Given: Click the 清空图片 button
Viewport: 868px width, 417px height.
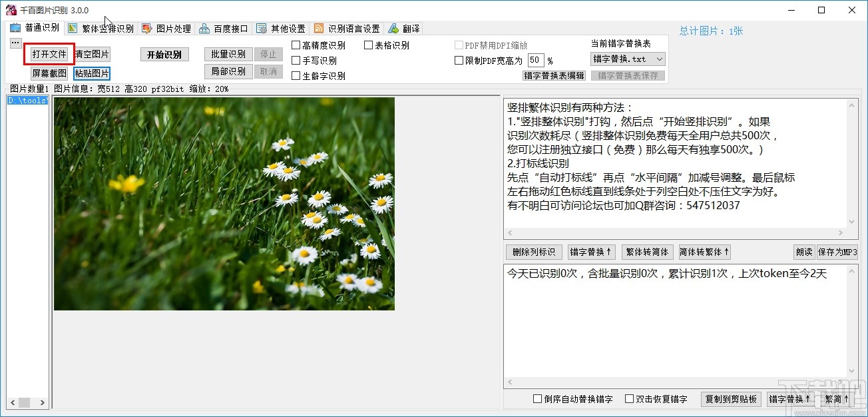Looking at the screenshot, I should point(92,54).
